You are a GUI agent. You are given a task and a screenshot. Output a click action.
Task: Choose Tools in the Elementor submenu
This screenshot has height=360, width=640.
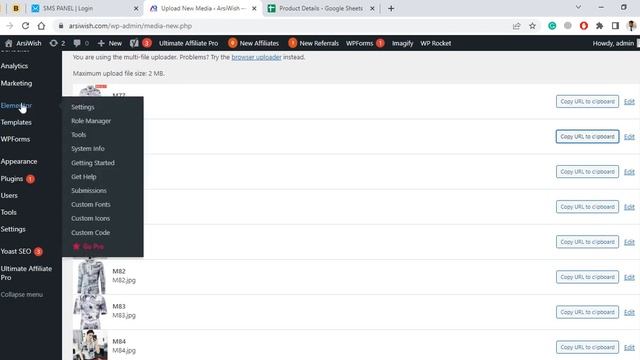click(x=79, y=135)
